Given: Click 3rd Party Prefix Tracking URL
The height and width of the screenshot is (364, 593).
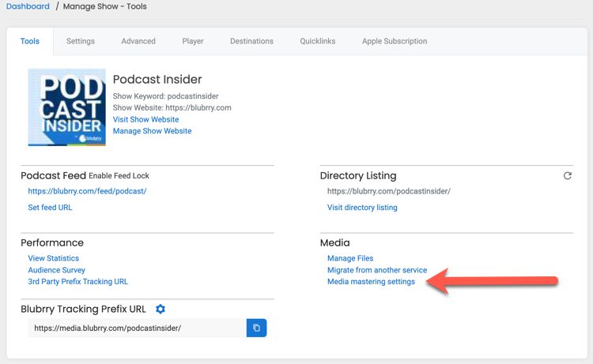Looking at the screenshot, I should (x=78, y=282).
